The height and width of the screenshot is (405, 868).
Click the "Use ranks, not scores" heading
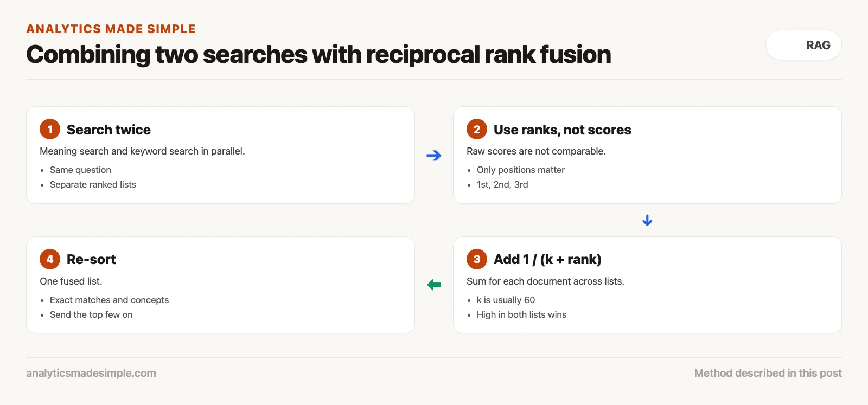click(563, 130)
